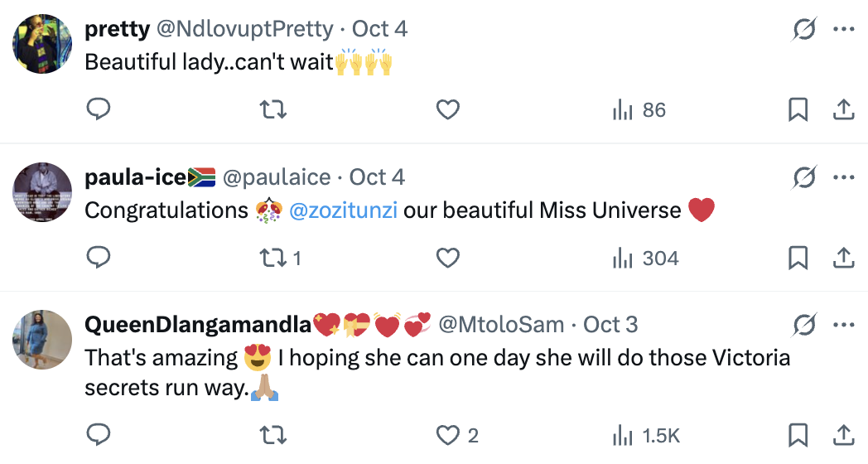This screenshot has height=464, width=868.
Task: Repost pretty's "Beautiful lady" tweet
Action: pyautogui.click(x=273, y=109)
